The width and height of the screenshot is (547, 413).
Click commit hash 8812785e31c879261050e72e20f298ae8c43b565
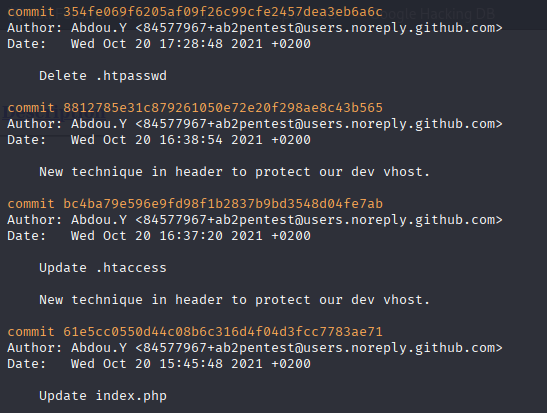click(223, 108)
